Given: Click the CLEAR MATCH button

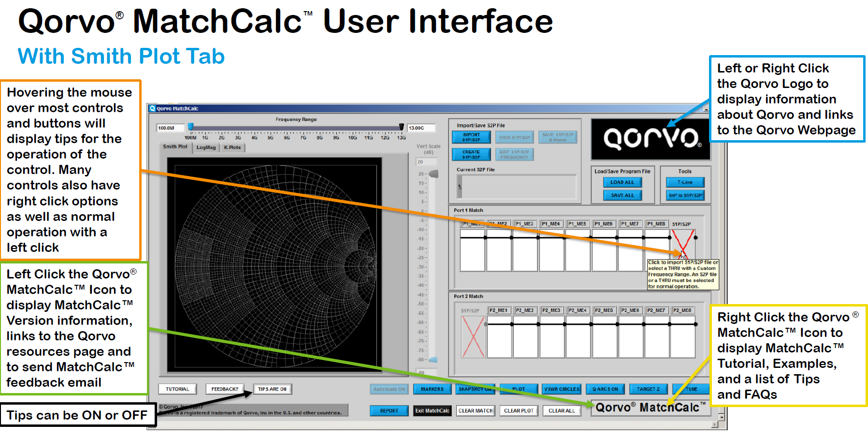Looking at the screenshot, I should point(475,411).
